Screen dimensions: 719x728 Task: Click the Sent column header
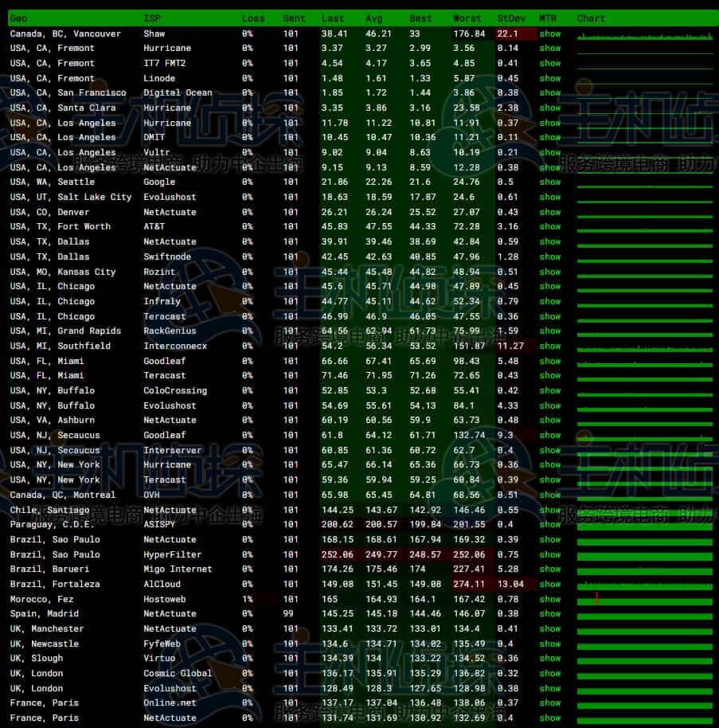(x=294, y=18)
